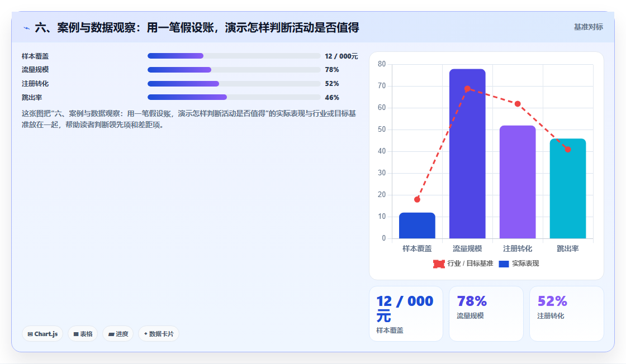The width and height of the screenshot is (626, 364).
Task: Click the 样本覆盖 progress bar
Action: 234,56
